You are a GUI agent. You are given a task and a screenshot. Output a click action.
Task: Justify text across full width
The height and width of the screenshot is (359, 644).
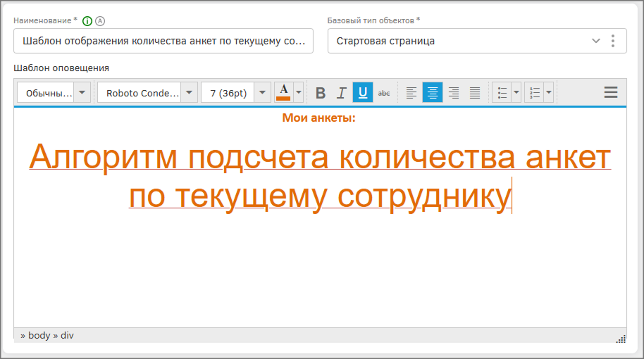475,93
